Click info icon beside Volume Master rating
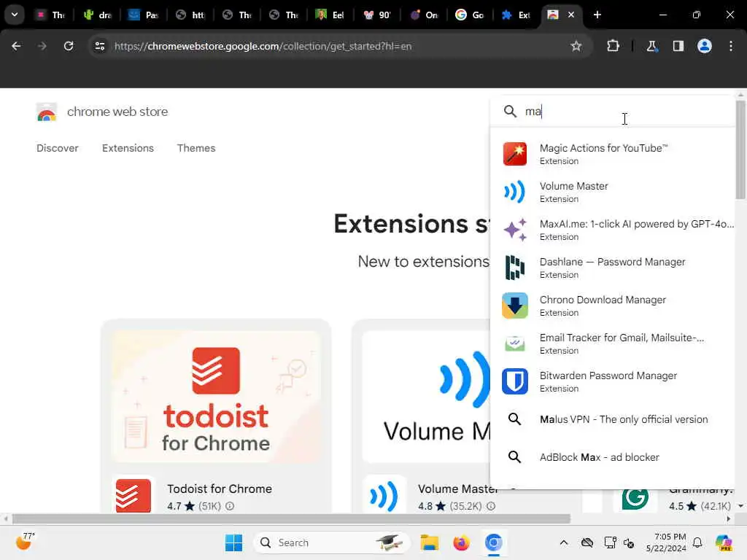Screen dimensions: 747x560 pyautogui.click(x=491, y=506)
